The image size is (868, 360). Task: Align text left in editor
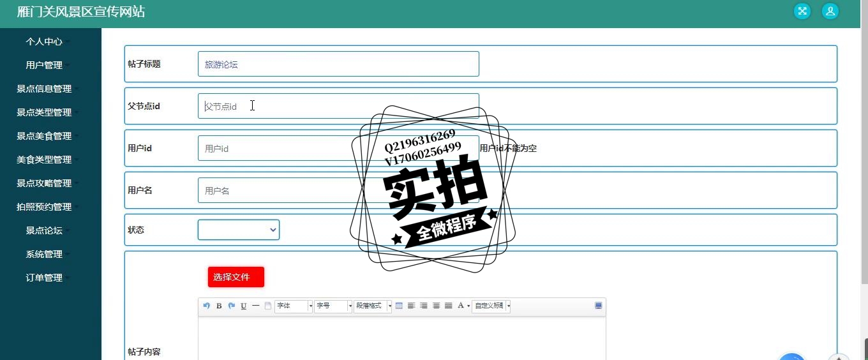click(x=412, y=306)
